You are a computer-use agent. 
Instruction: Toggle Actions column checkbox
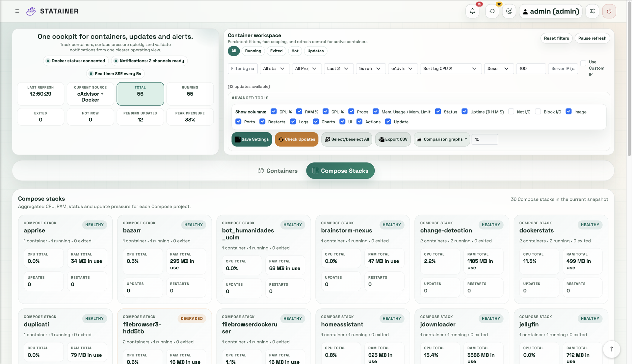tap(359, 121)
